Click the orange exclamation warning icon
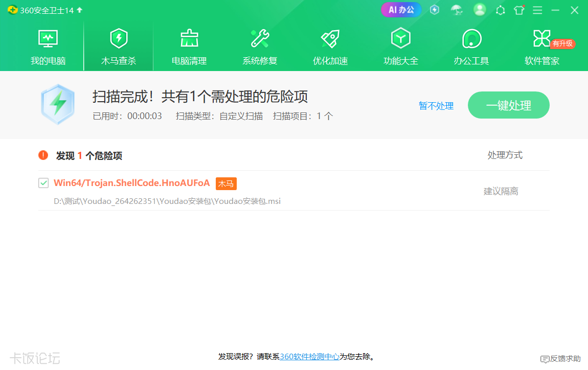The height and width of the screenshot is (370, 588). (43, 155)
